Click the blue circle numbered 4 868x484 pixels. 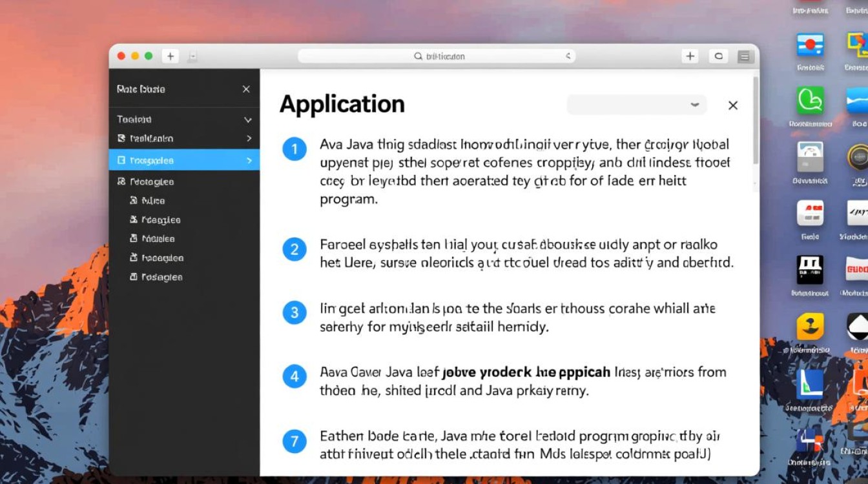[294, 376]
